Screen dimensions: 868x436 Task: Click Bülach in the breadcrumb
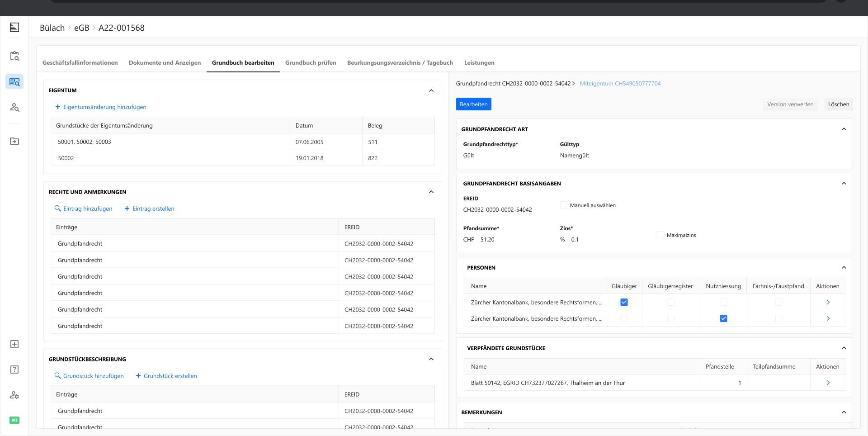(x=52, y=28)
